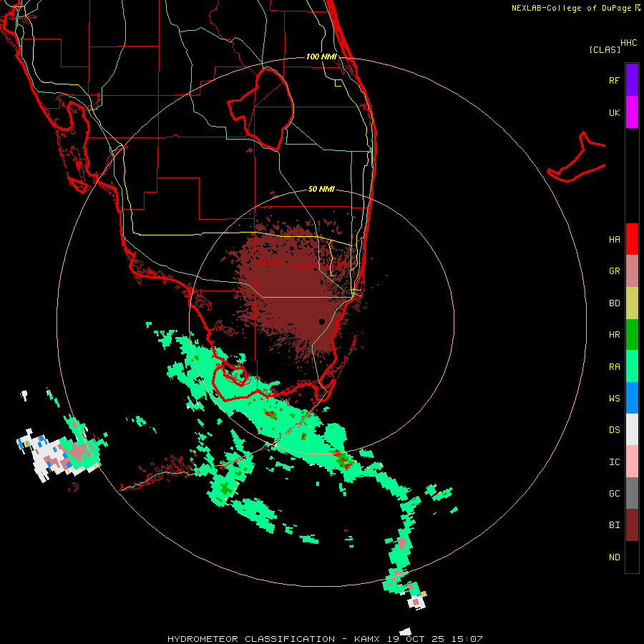The image size is (644, 644).
Task: Click the "KAMX" radar site identifier
Action: point(368,639)
